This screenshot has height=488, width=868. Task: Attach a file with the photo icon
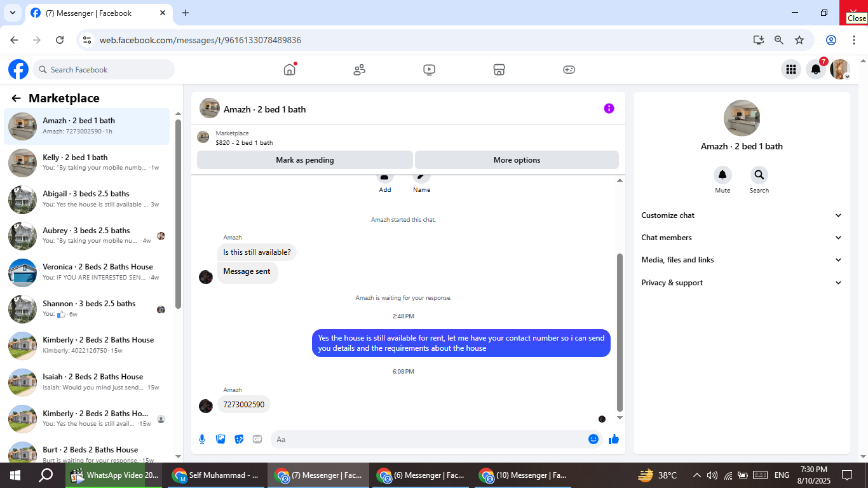coord(220,439)
